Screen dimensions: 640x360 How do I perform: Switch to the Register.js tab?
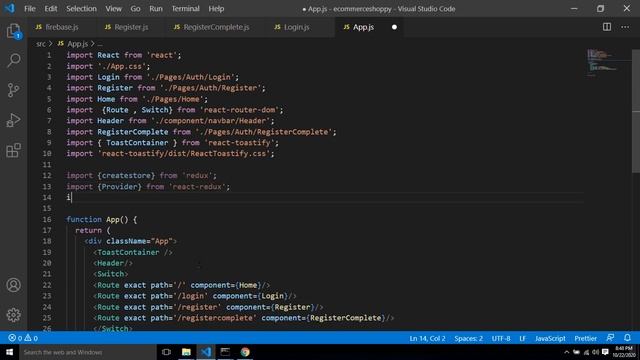coord(131,27)
